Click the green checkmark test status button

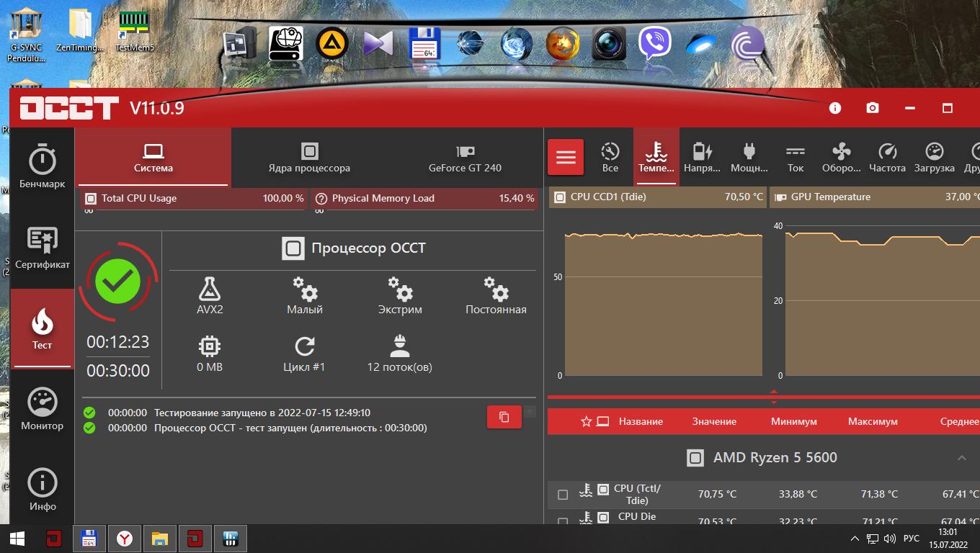point(118,282)
